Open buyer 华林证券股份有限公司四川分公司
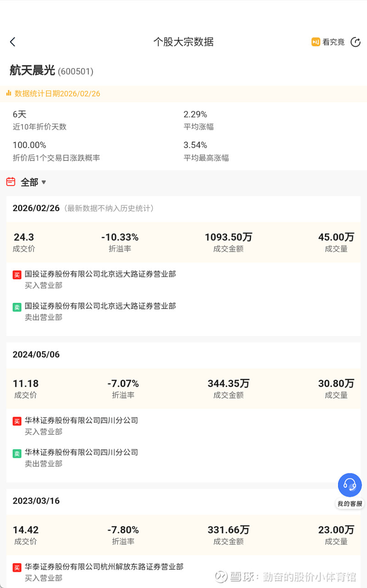 (81, 420)
